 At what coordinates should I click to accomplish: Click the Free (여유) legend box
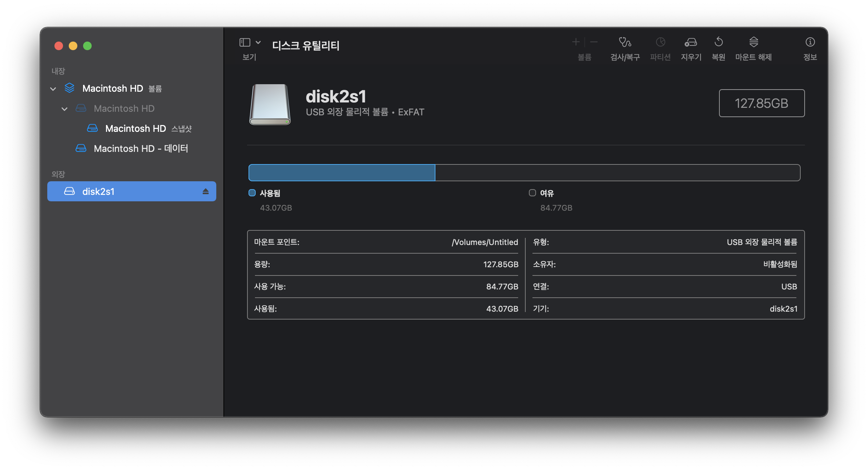[532, 193]
